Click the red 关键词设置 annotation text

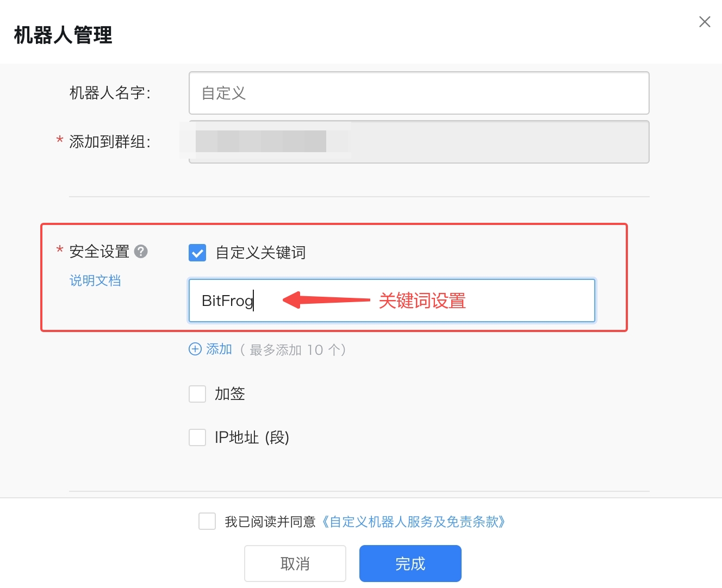pyautogui.click(x=422, y=301)
